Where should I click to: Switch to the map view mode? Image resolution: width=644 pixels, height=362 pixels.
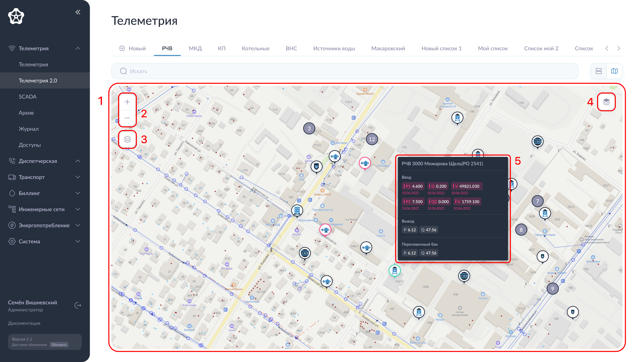614,71
